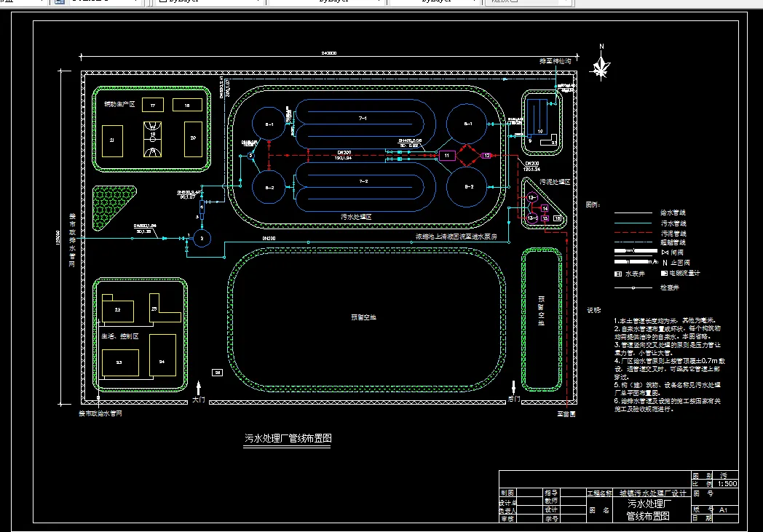Select the basketball court symbol numbered 18
763x532 pixels.
point(152,139)
